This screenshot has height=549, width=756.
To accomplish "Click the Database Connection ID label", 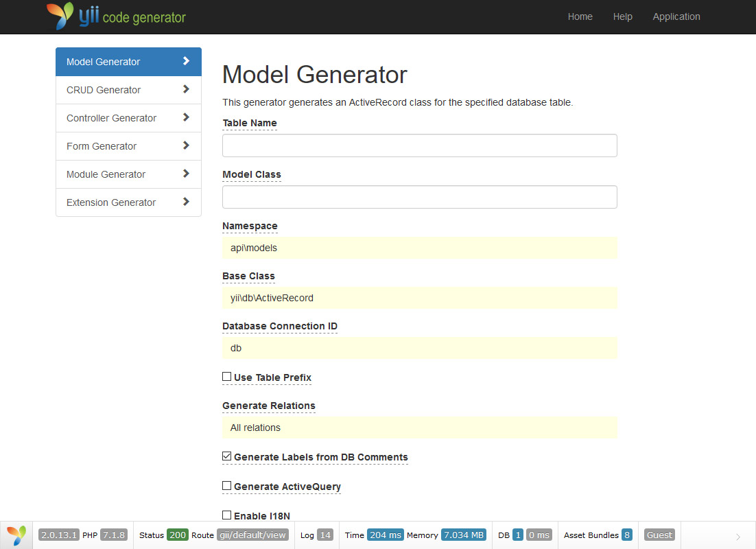I will [280, 326].
